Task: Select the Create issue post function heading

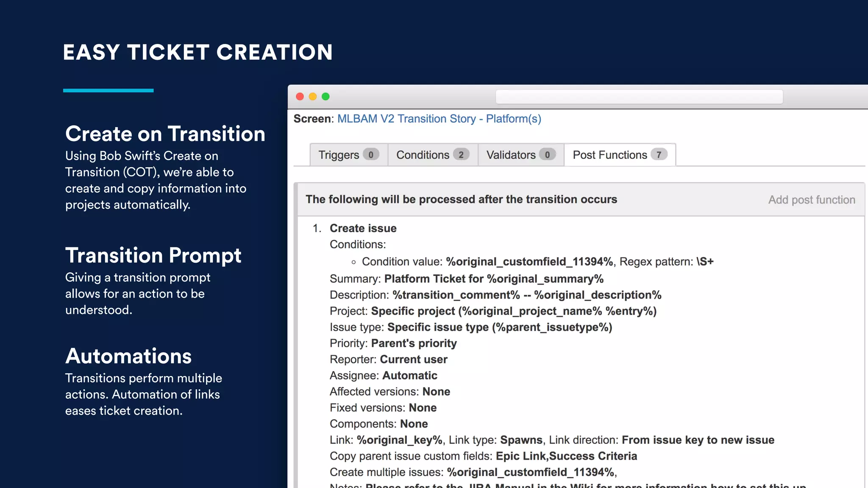Action: [x=363, y=228]
